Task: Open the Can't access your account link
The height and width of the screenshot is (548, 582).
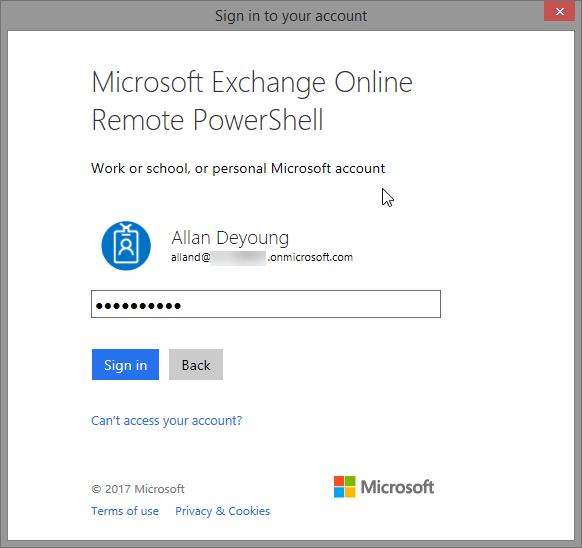Action: (167, 421)
